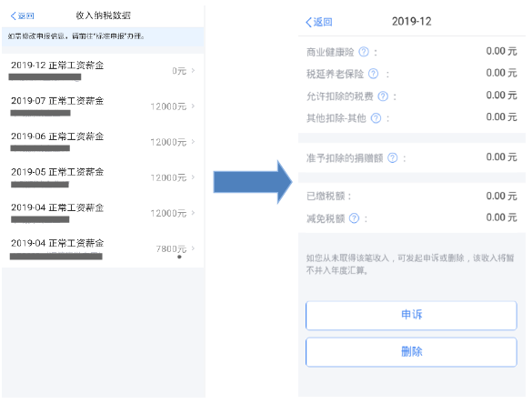Screen dimensions: 532x404
Task: Open help icon next to 税延养老保险
Action: (x=373, y=74)
